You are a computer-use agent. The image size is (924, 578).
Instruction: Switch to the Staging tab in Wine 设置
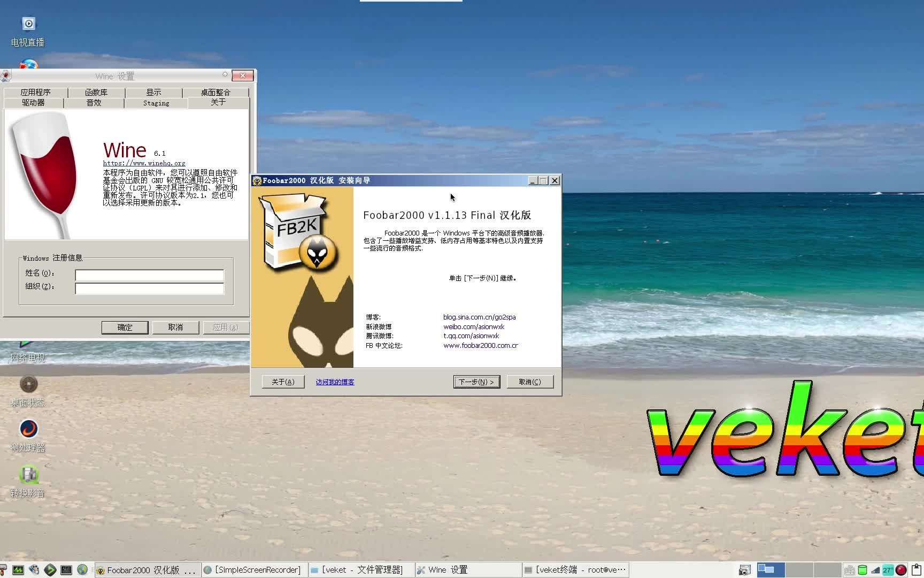click(x=156, y=103)
